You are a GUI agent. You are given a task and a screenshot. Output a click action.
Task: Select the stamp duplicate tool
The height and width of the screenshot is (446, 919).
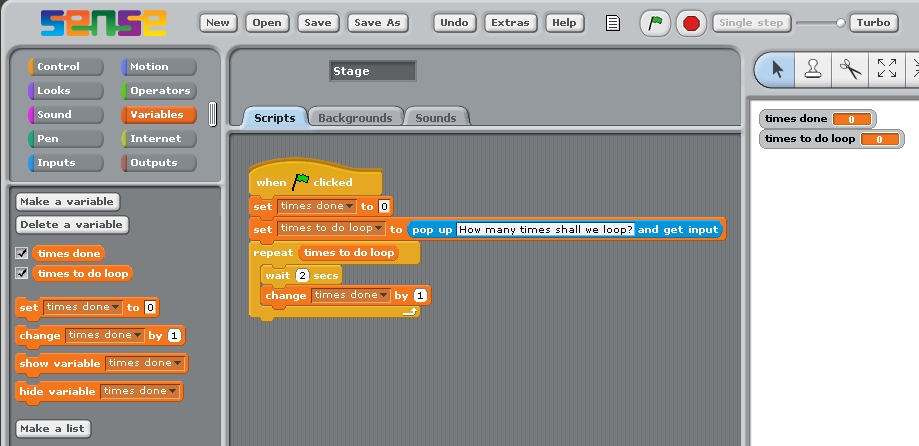tap(812, 70)
